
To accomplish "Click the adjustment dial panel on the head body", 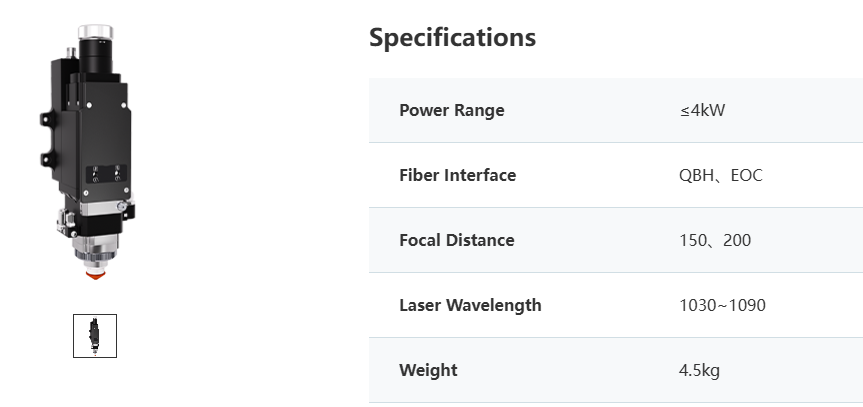I will point(106,174).
